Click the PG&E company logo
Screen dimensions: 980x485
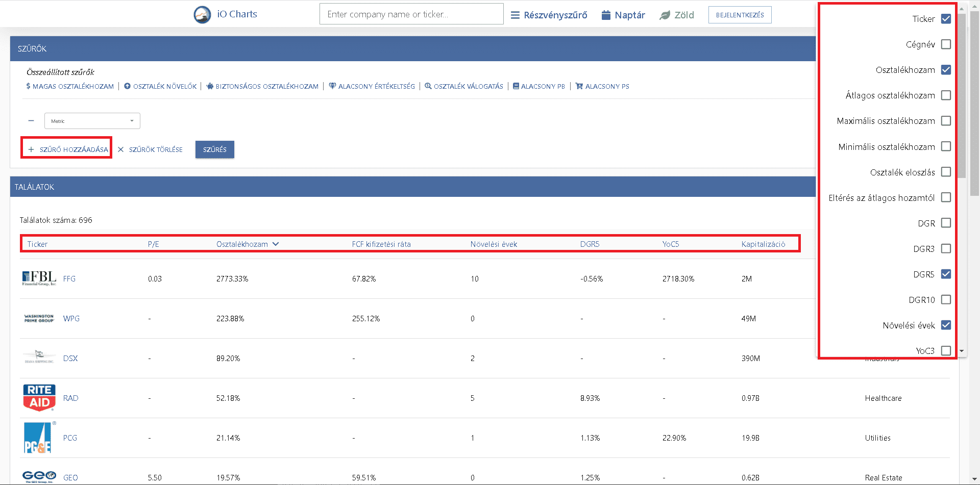coord(38,438)
